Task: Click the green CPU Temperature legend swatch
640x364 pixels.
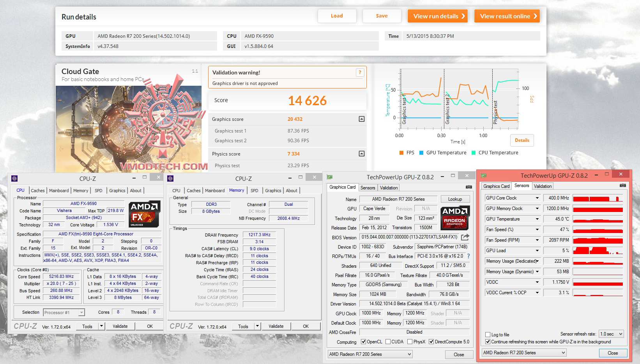Action: pos(474,153)
